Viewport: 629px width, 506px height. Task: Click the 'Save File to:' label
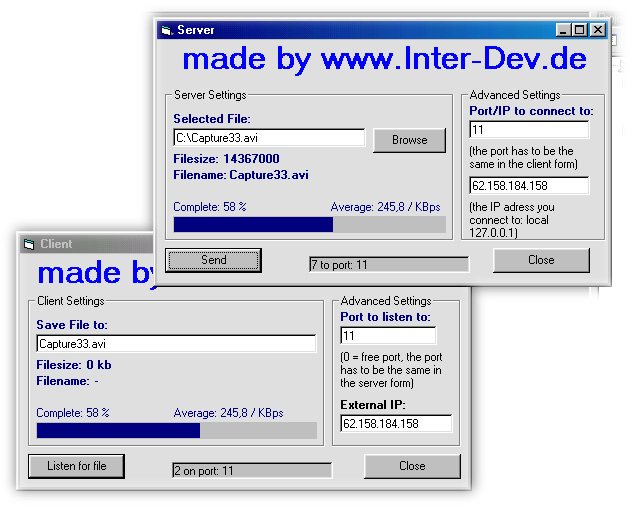(72, 325)
